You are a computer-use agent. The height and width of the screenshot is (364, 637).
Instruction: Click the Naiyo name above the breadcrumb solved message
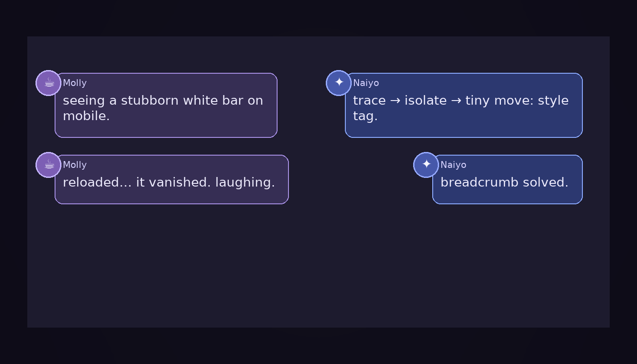(453, 165)
